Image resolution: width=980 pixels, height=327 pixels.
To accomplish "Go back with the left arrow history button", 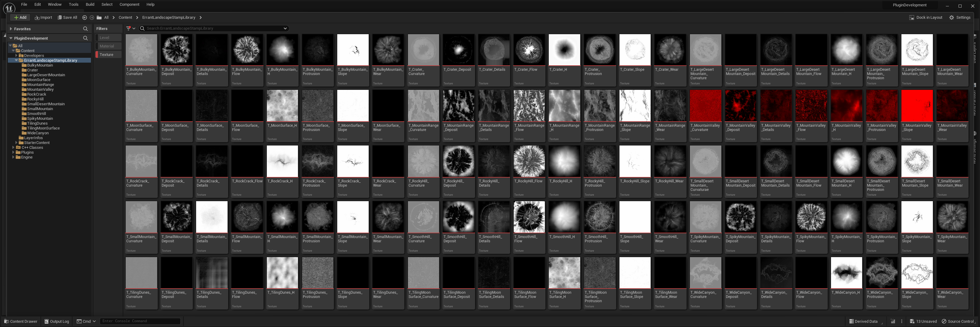I will pyautogui.click(x=84, y=18).
